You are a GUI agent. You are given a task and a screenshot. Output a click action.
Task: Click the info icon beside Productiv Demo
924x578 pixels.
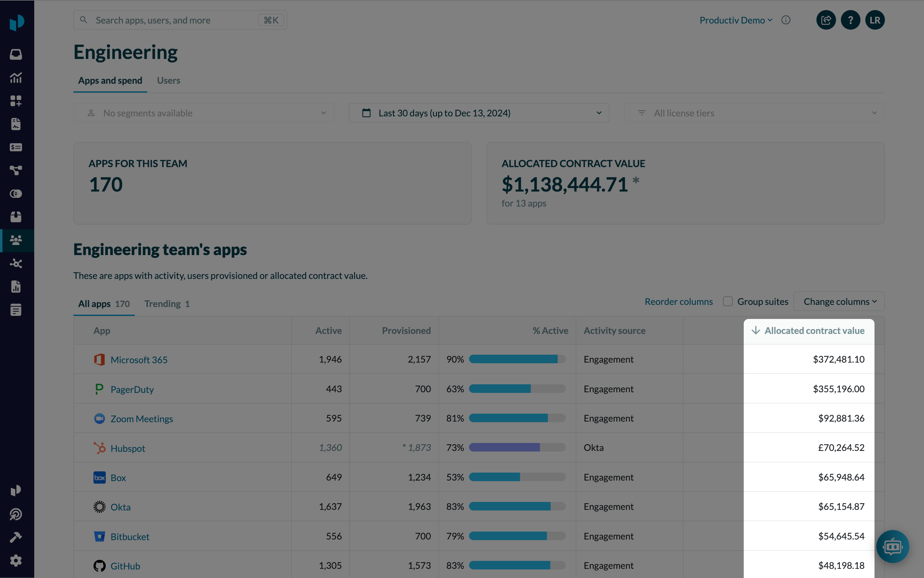tap(786, 20)
